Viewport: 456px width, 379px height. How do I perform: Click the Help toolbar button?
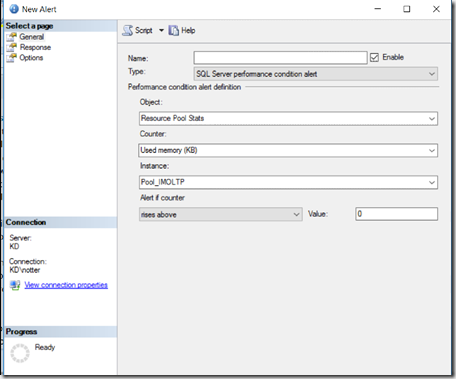click(x=182, y=31)
